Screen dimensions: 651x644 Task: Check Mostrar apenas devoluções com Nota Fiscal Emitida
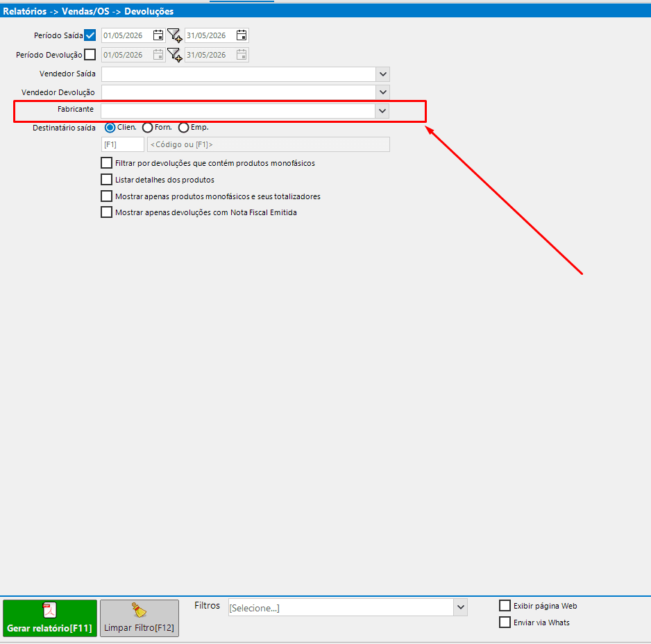[x=107, y=212]
